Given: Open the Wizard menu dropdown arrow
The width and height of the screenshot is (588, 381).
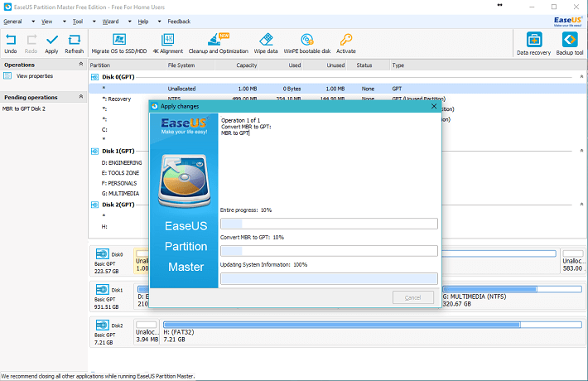Looking at the screenshot, I should pyautogui.click(x=130, y=22).
